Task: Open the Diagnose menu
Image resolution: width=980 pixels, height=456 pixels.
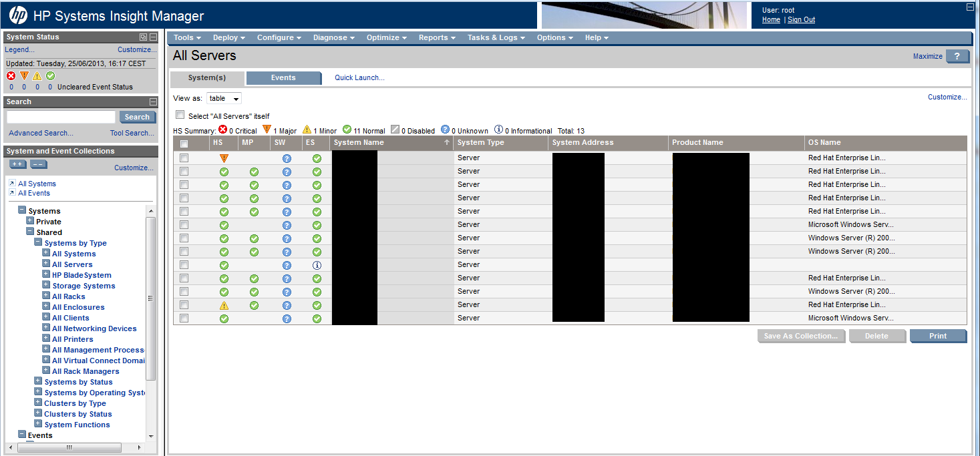Action: tap(333, 37)
